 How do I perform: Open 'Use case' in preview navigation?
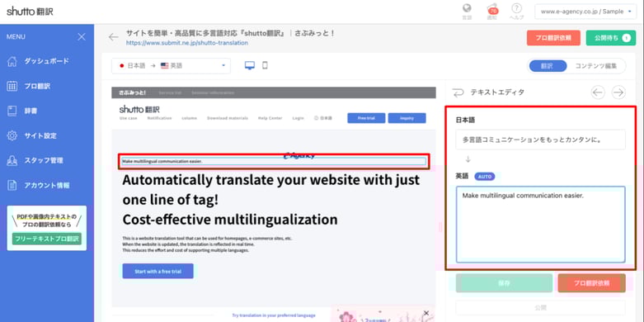click(x=128, y=118)
